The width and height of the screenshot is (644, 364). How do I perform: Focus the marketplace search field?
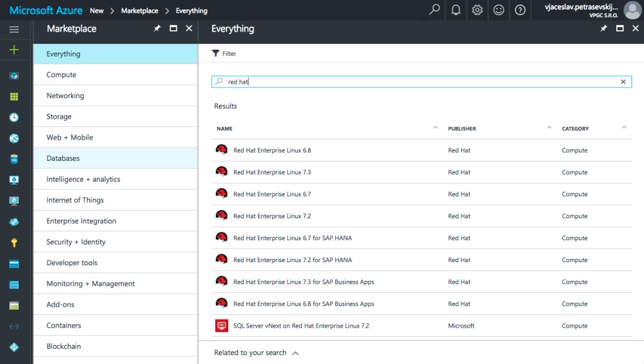coord(421,82)
